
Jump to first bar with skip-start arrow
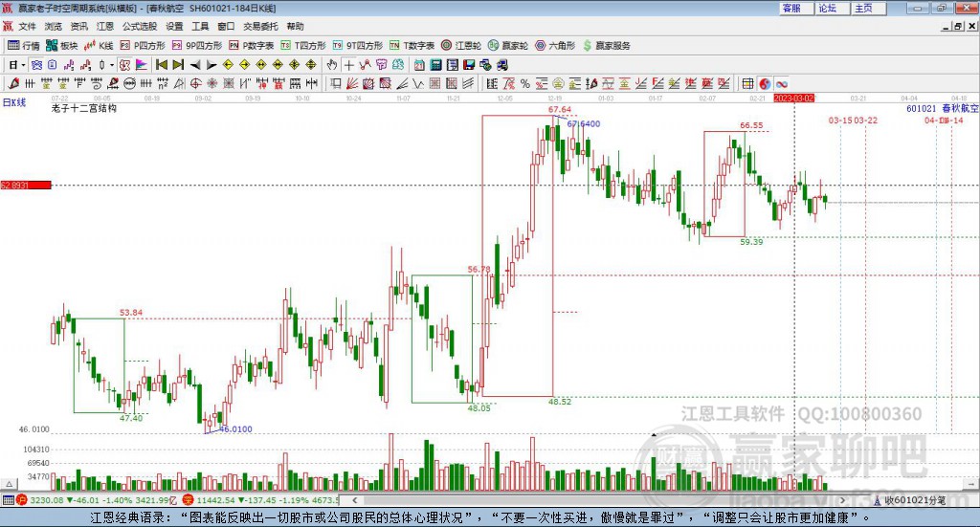[x=161, y=65]
